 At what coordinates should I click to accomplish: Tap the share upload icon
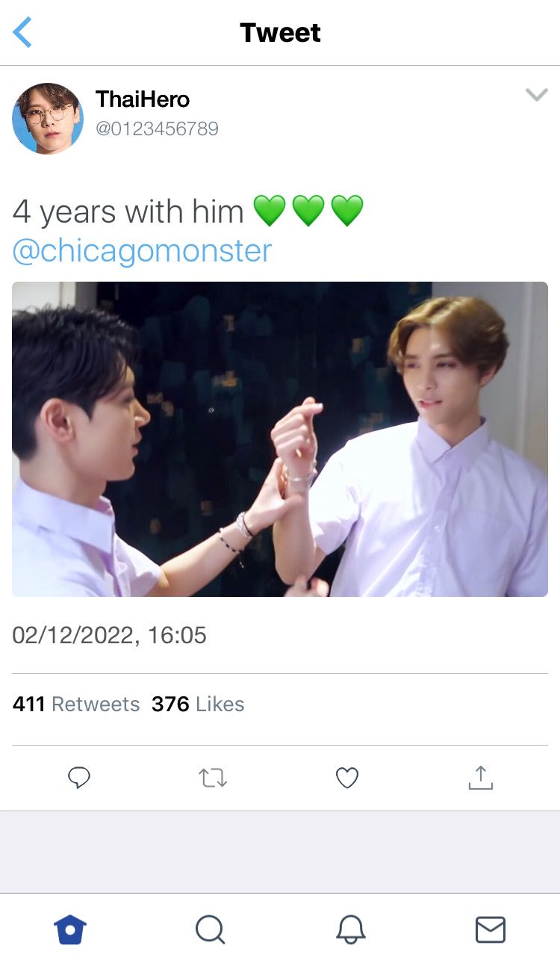point(481,778)
